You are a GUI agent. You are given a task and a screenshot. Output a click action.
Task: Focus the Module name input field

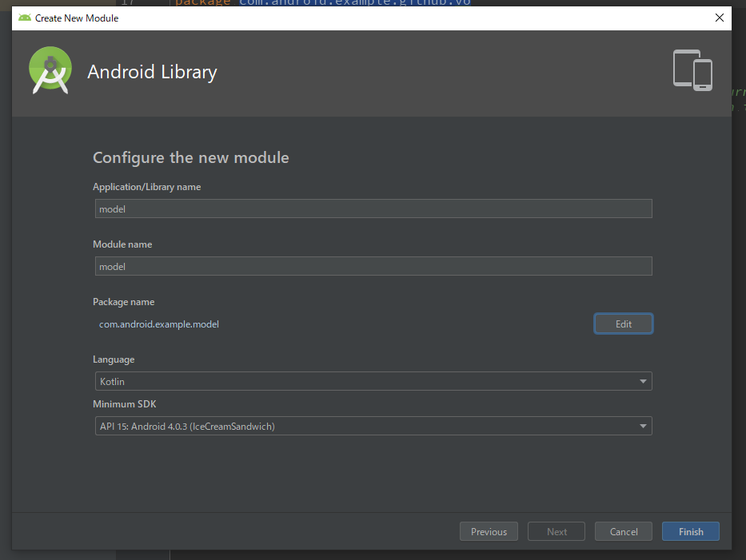point(373,267)
